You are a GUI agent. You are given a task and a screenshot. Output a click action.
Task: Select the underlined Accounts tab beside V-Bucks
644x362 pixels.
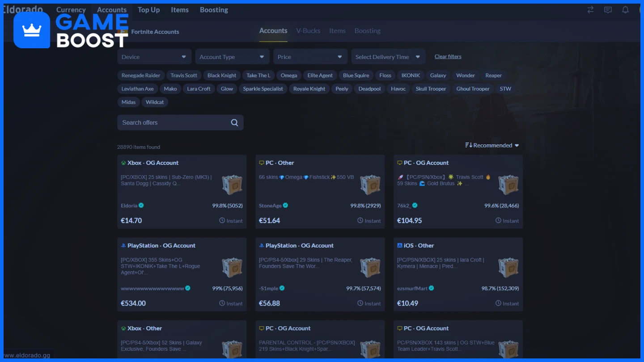tap(273, 31)
